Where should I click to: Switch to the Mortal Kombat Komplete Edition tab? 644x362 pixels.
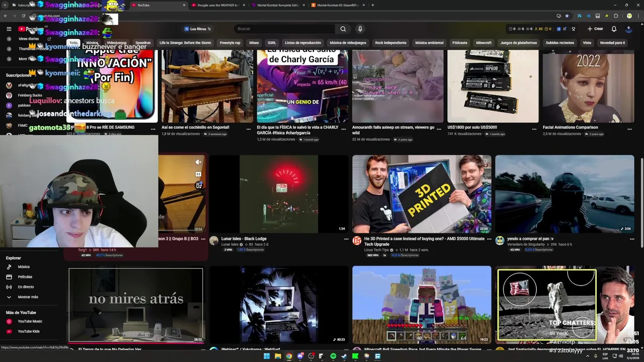278,5
